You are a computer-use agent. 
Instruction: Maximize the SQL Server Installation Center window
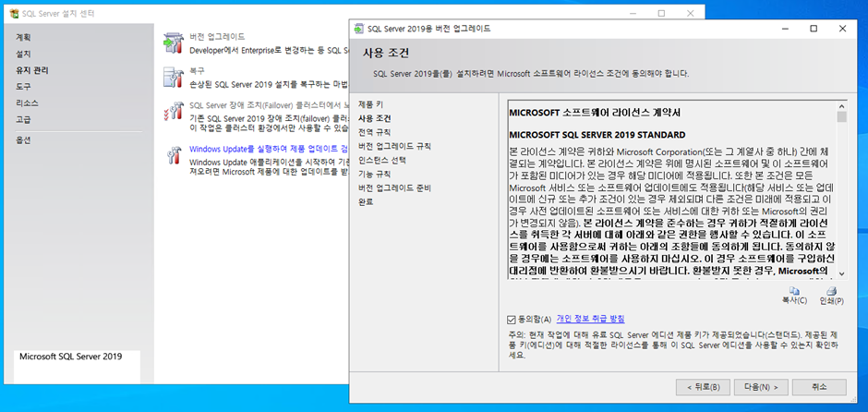pos(661,13)
